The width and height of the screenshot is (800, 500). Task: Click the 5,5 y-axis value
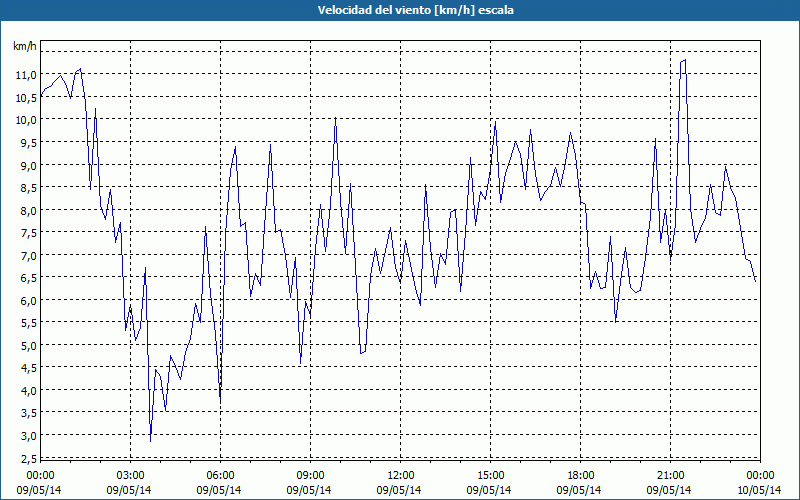click(28, 323)
